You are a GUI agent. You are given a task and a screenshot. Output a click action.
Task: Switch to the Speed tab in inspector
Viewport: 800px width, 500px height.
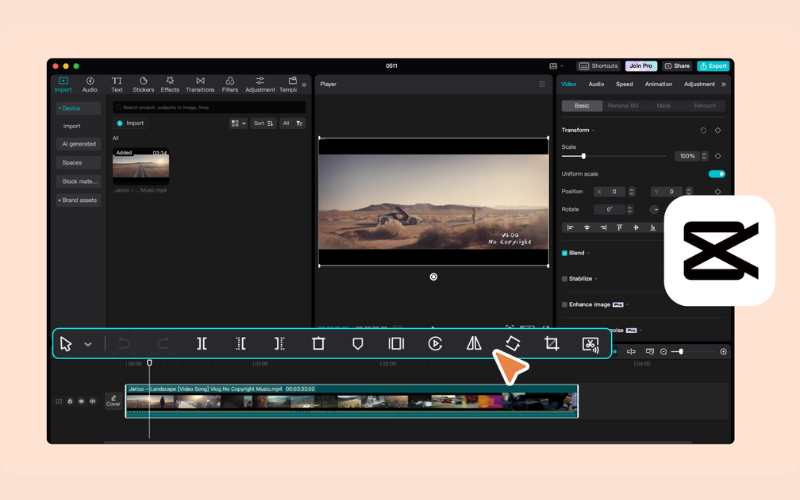624,84
